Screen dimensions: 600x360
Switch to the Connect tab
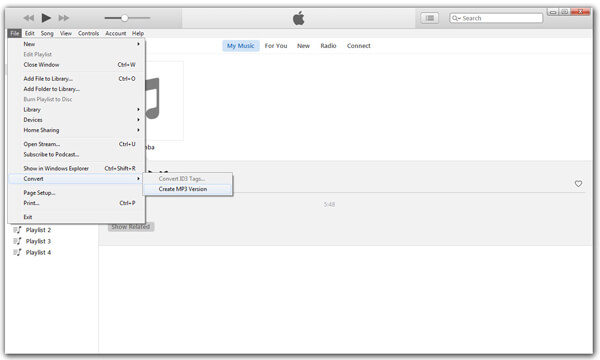click(359, 46)
